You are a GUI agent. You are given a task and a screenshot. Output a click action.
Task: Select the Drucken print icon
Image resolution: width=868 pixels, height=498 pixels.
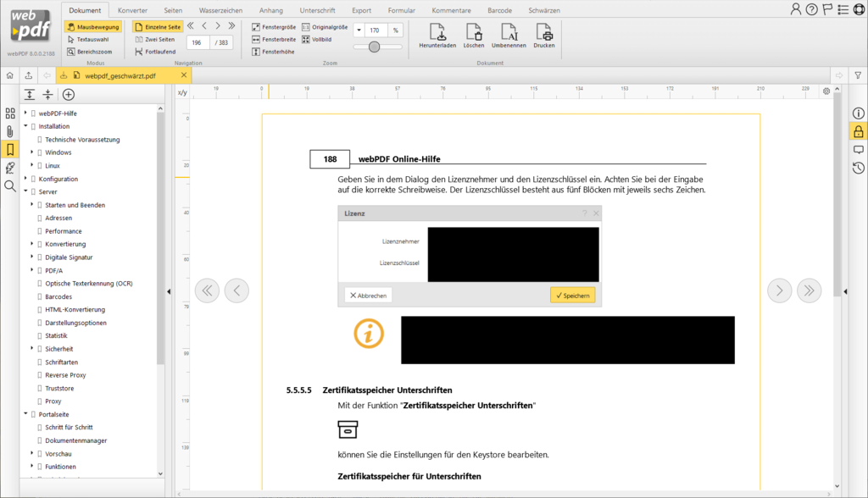(x=543, y=36)
